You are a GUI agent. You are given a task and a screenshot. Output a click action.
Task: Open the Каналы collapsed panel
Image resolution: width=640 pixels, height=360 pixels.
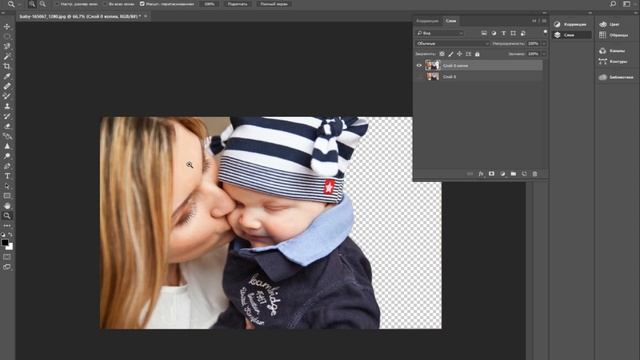coord(613,51)
